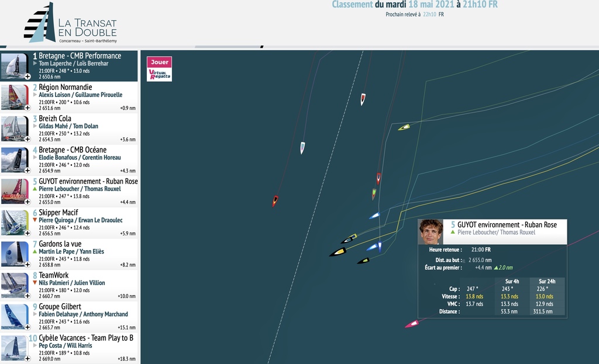Select Bretagne - CMB Performance boat photo
The image size is (599, 364).
point(15,65)
